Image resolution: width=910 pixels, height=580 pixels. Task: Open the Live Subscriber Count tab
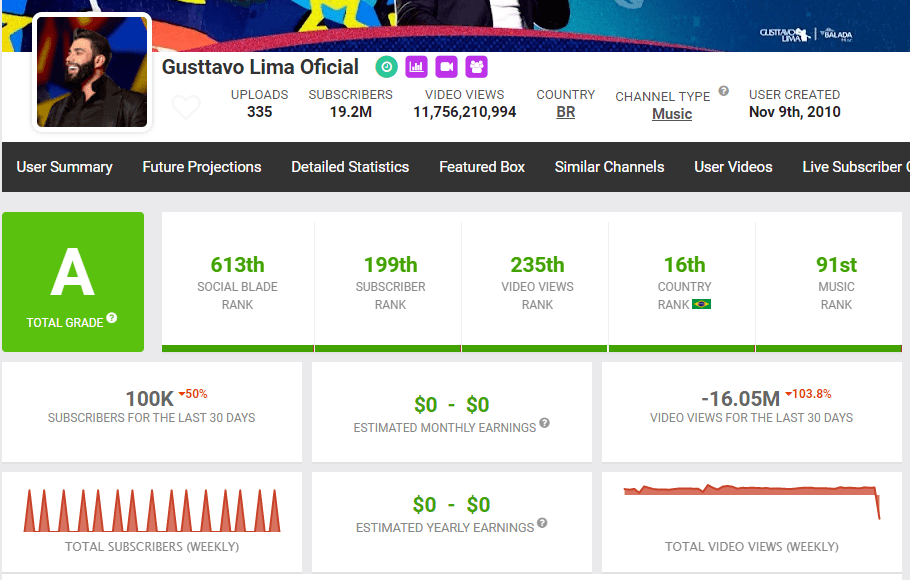[856, 167]
